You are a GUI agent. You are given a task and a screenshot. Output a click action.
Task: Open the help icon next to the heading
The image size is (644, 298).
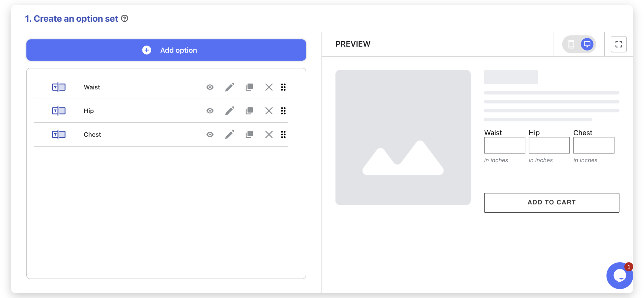pos(125,19)
